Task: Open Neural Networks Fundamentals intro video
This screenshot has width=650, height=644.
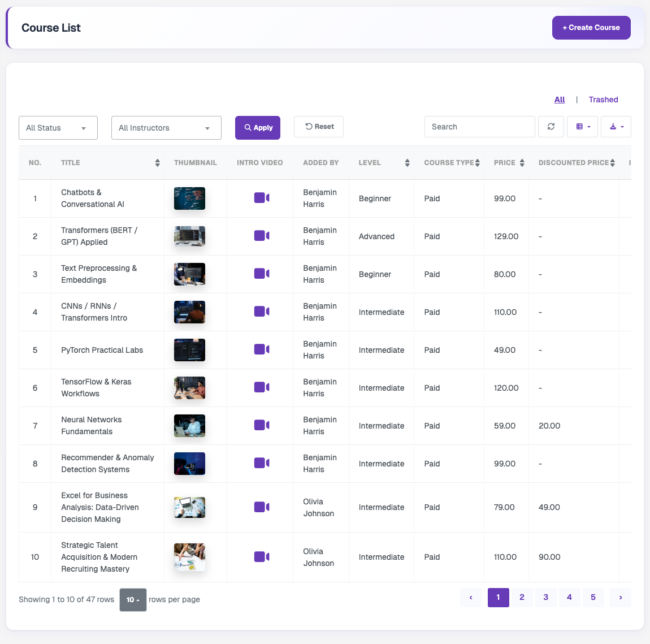Action: pos(262,425)
